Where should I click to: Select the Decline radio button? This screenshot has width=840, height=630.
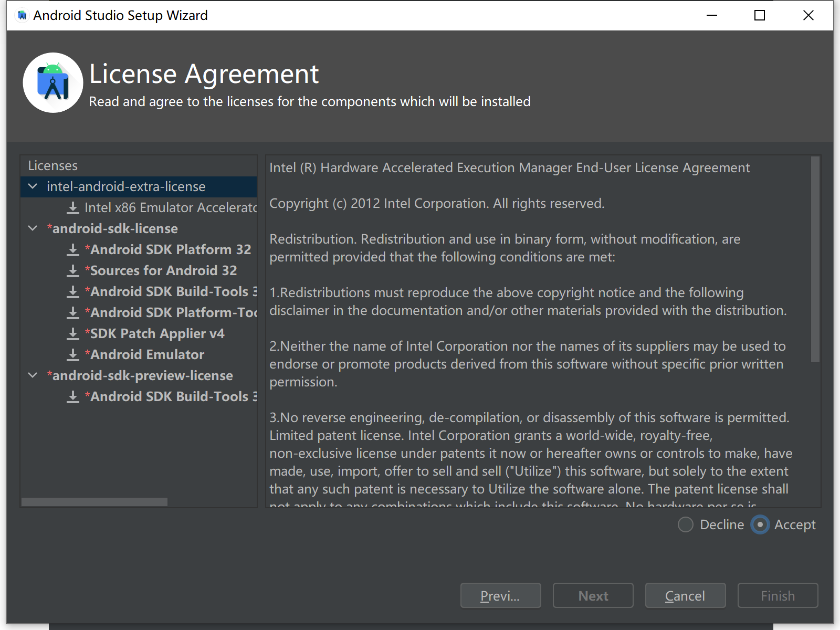tap(686, 524)
